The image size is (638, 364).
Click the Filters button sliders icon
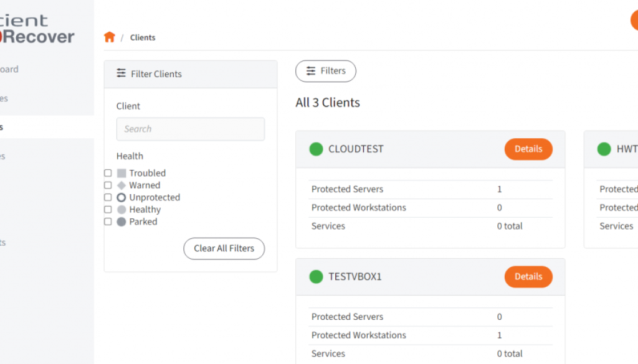(311, 71)
